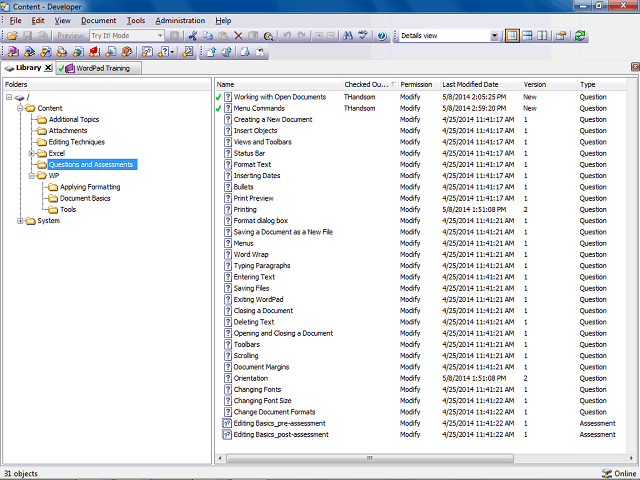Open the Details view dropdown
640x480 pixels.
pyautogui.click(x=494, y=36)
